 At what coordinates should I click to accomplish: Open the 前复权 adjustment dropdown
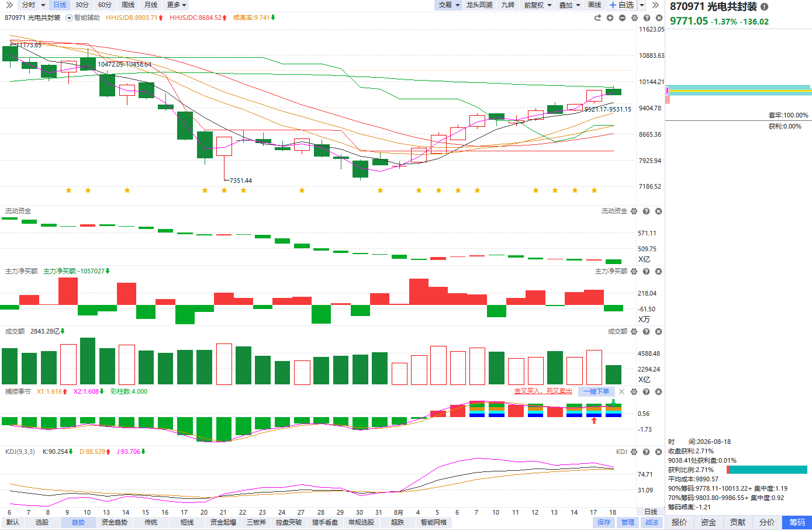pyautogui.click(x=538, y=5)
